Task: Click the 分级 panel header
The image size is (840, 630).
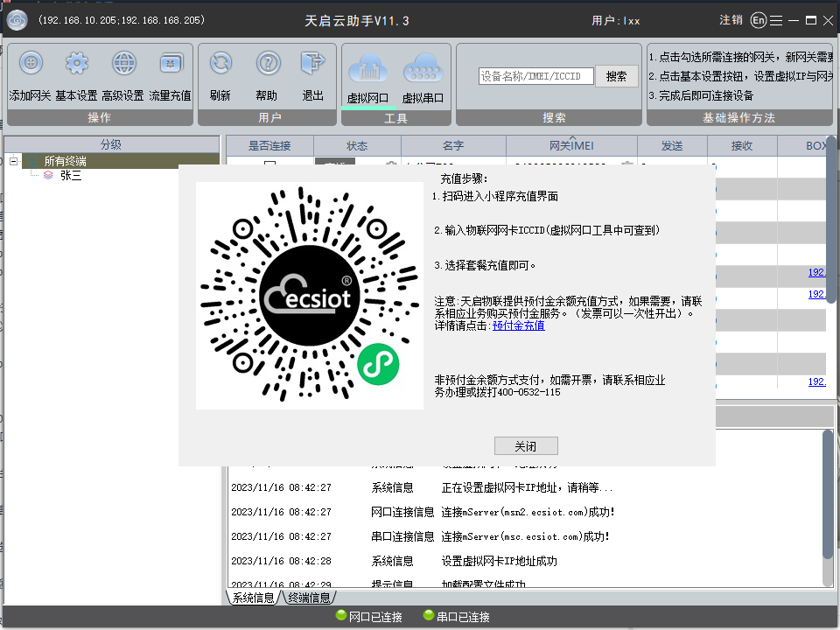Action: [111, 144]
